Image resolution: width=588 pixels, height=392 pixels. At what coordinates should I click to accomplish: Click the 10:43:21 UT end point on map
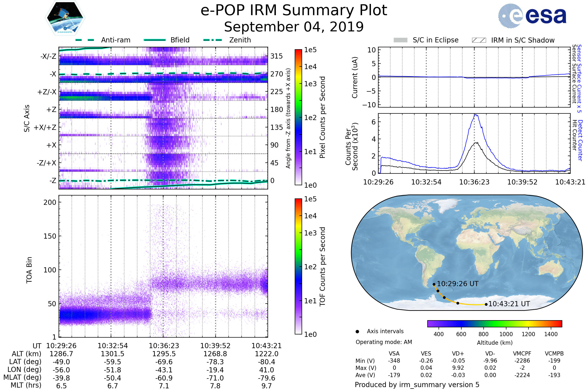pyautogui.click(x=486, y=304)
